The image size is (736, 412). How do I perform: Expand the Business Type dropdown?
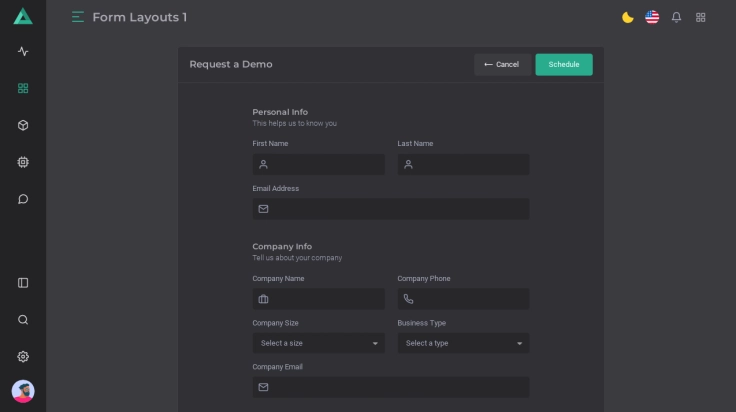pos(463,343)
